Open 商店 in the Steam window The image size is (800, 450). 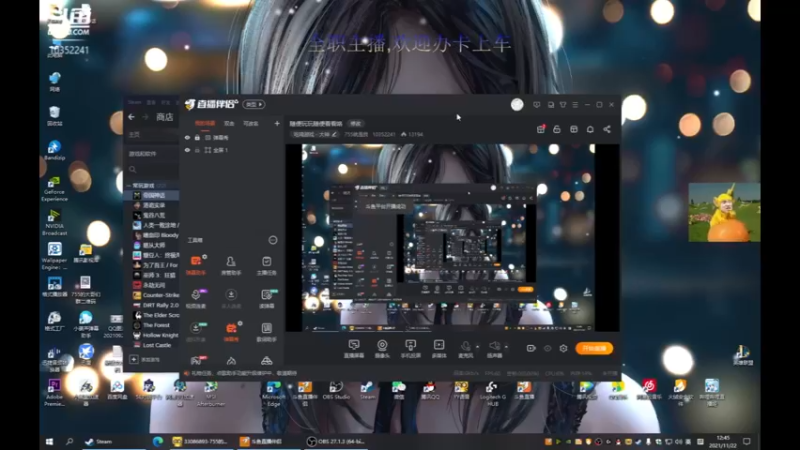[164, 117]
